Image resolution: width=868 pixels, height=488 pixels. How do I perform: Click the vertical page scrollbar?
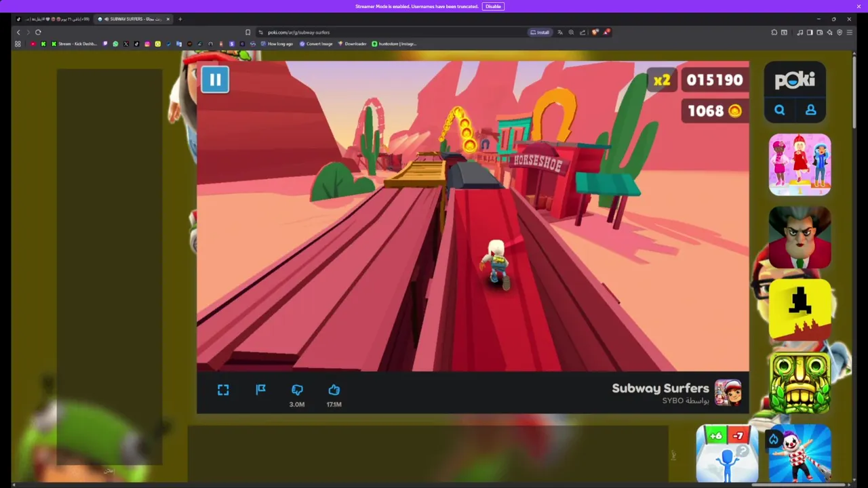click(855, 91)
